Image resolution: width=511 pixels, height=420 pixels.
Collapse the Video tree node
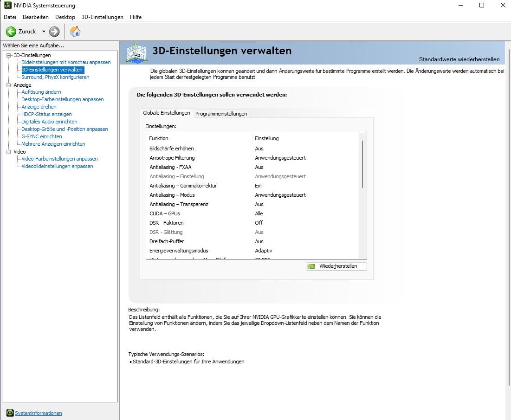pyautogui.click(x=9, y=152)
